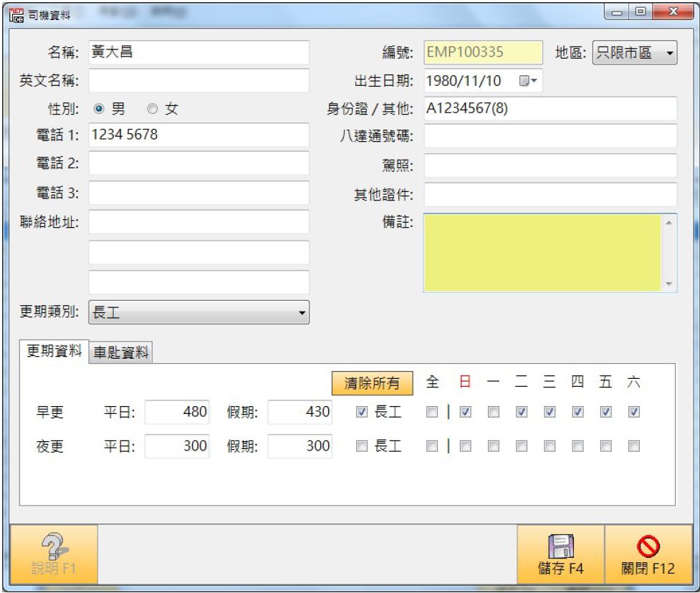Click the morning shift 平日 fare field
Screen dimensions: 700x593
(x=178, y=412)
